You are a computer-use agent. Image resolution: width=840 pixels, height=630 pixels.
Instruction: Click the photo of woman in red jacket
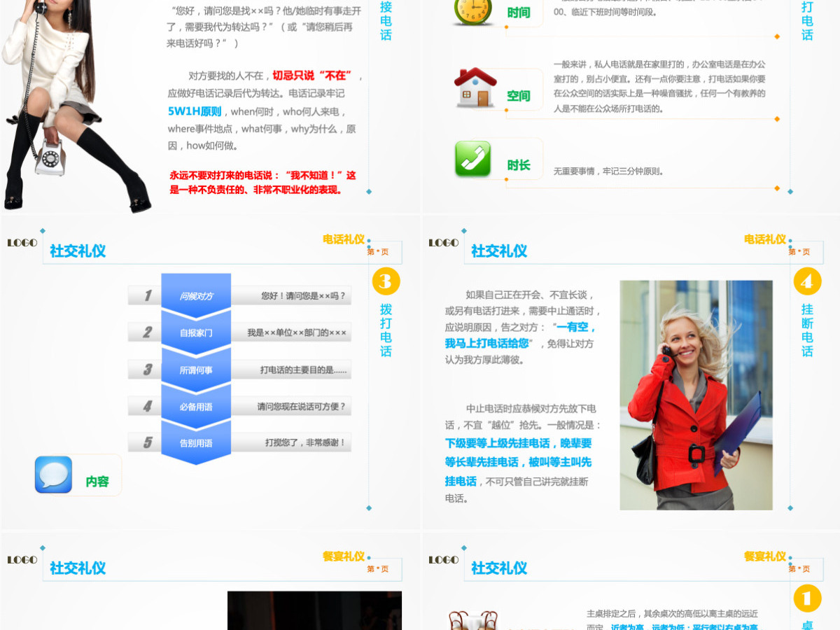(x=696, y=395)
